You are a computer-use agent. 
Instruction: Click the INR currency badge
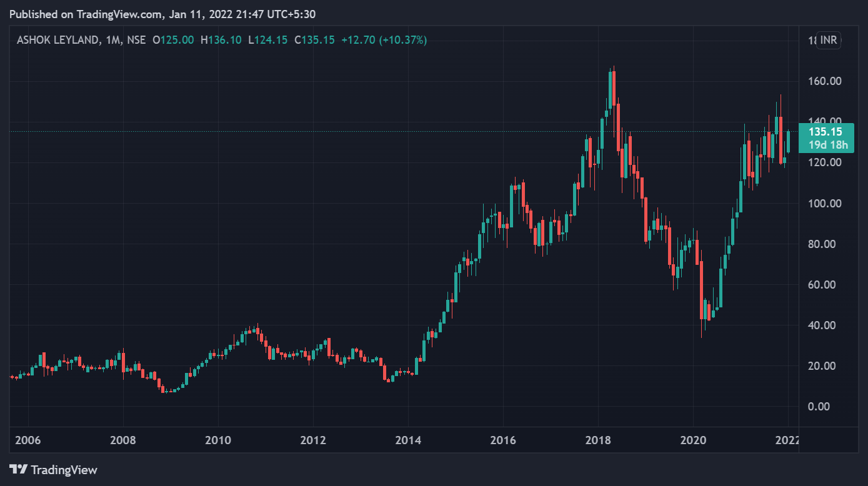tap(829, 41)
